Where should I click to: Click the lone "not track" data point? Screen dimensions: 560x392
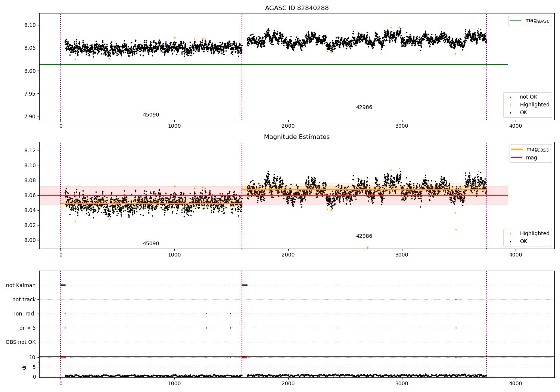coord(456,299)
